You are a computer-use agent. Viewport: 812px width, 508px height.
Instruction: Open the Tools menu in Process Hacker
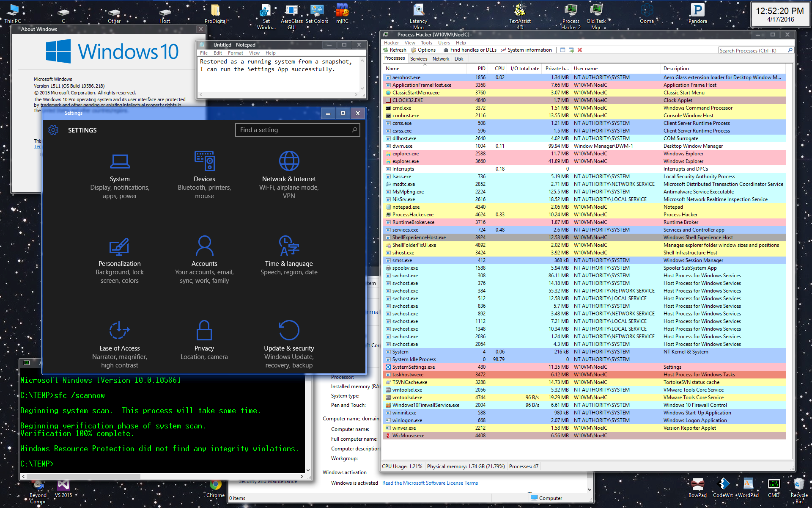point(426,43)
